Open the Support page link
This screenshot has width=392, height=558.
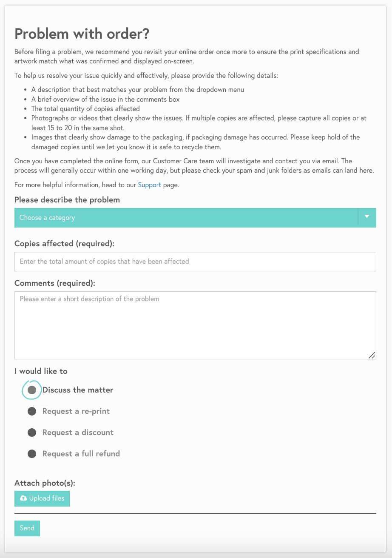click(150, 185)
